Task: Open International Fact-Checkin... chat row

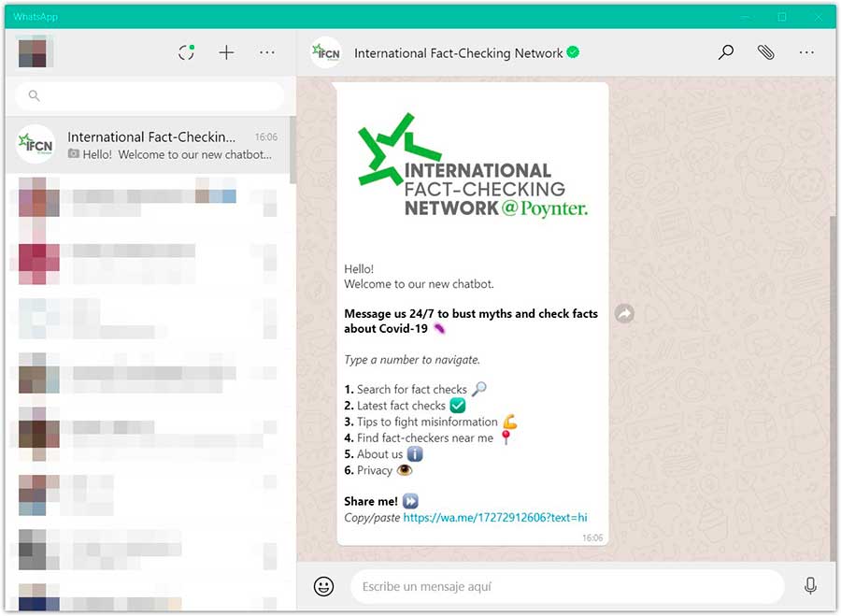Action: [148, 145]
